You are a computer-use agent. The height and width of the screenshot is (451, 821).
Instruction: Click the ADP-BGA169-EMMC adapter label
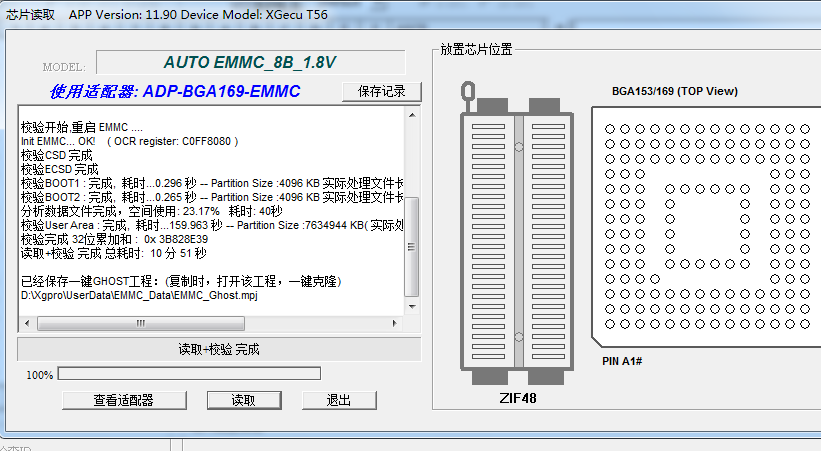(175, 92)
